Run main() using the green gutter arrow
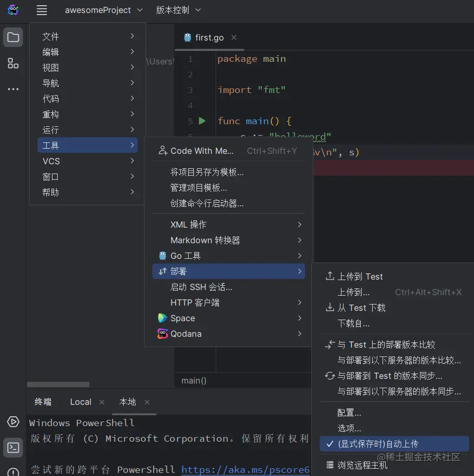Image resolution: width=474 pixels, height=476 pixels. 202,121
